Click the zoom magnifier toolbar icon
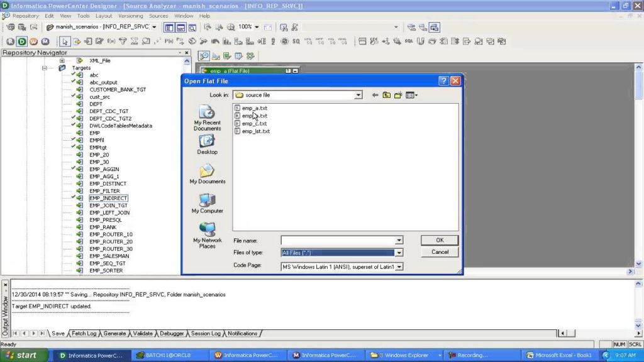Image resolution: width=644 pixels, height=362 pixels. [231, 27]
